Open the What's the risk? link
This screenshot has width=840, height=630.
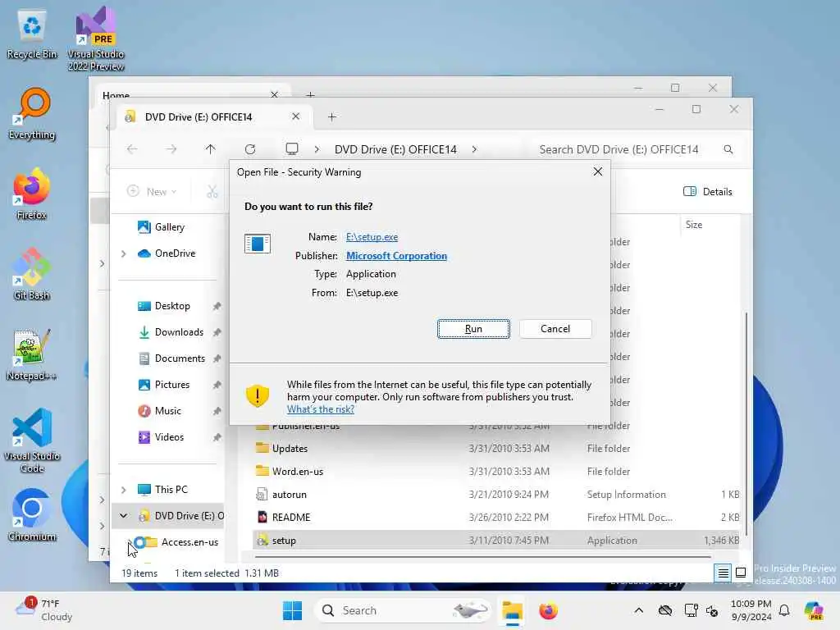[321, 409]
